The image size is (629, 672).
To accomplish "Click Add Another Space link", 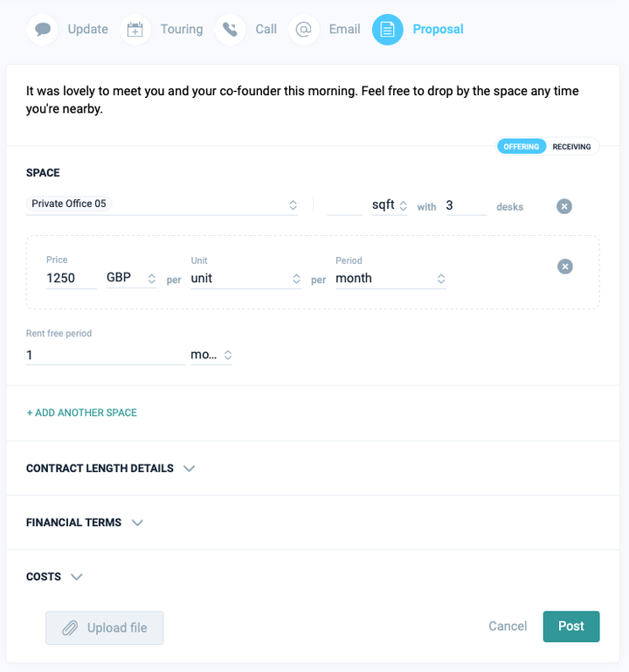I will 82,412.
